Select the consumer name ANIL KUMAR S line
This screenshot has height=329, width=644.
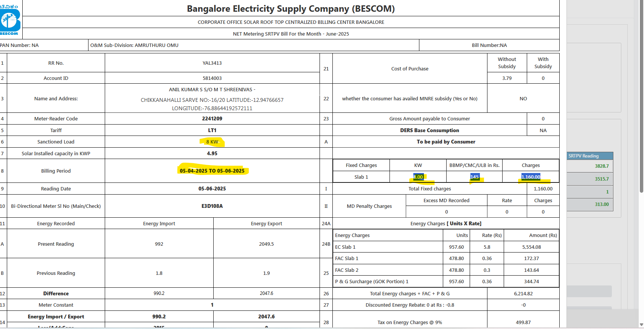212,90
